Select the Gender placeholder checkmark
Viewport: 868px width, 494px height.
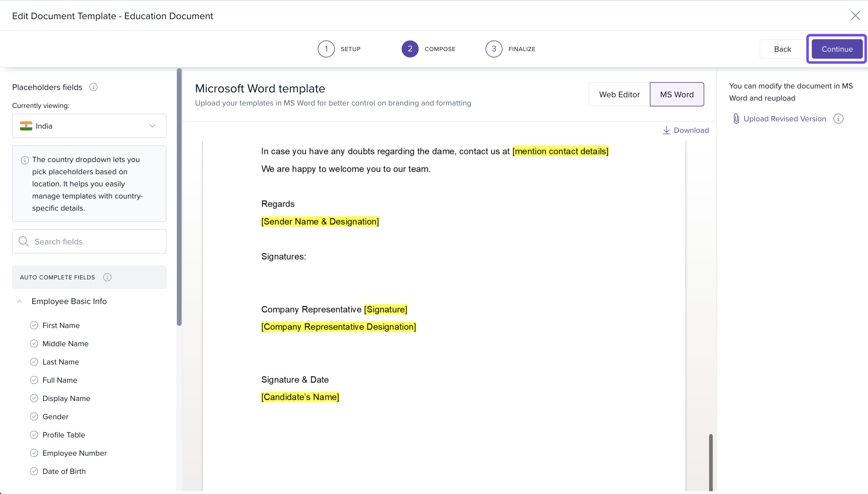coord(34,417)
